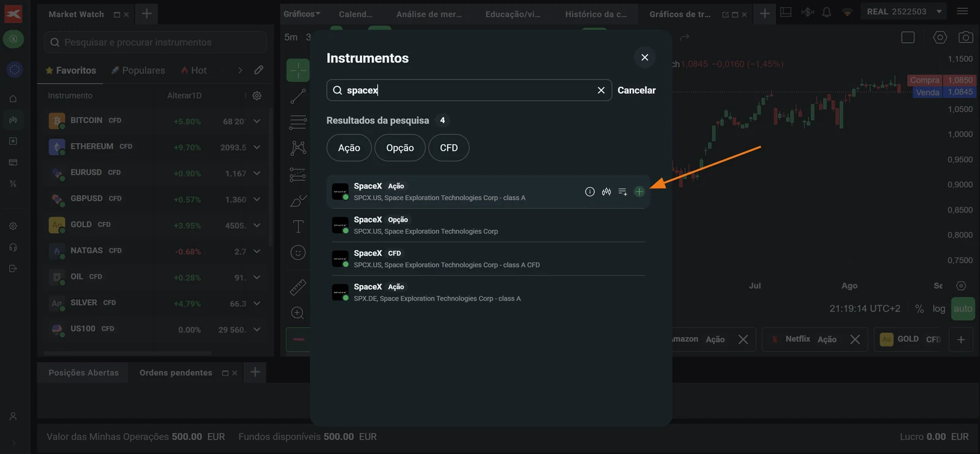Take a chart screenshot with camera icon

tap(966, 37)
